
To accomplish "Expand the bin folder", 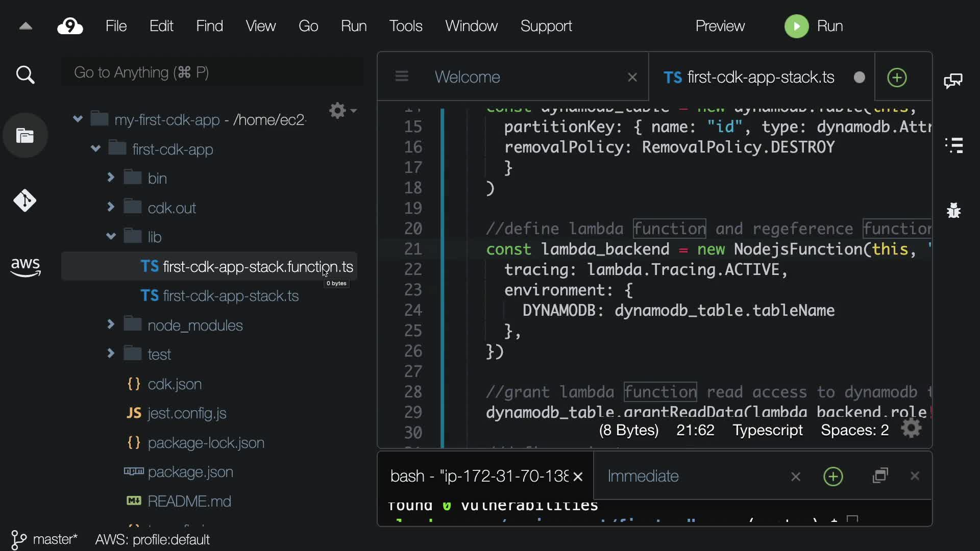I will 111,178.
